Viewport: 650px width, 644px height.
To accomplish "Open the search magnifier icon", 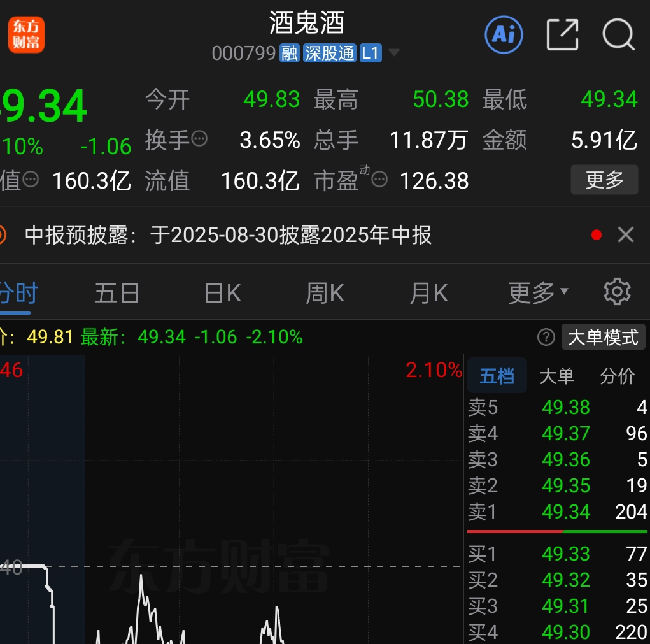I will click(619, 34).
